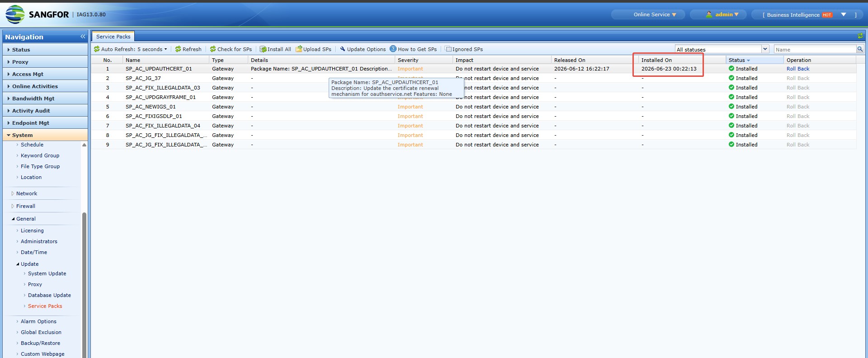Open the Status column sort menu
This screenshot has height=358, width=868.
748,60
